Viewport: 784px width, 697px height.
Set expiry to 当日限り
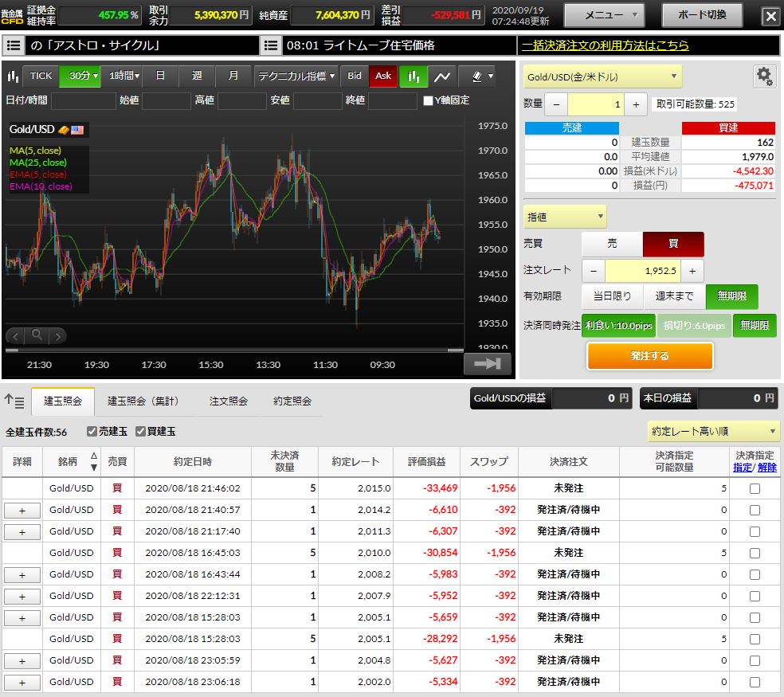[x=612, y=296]
